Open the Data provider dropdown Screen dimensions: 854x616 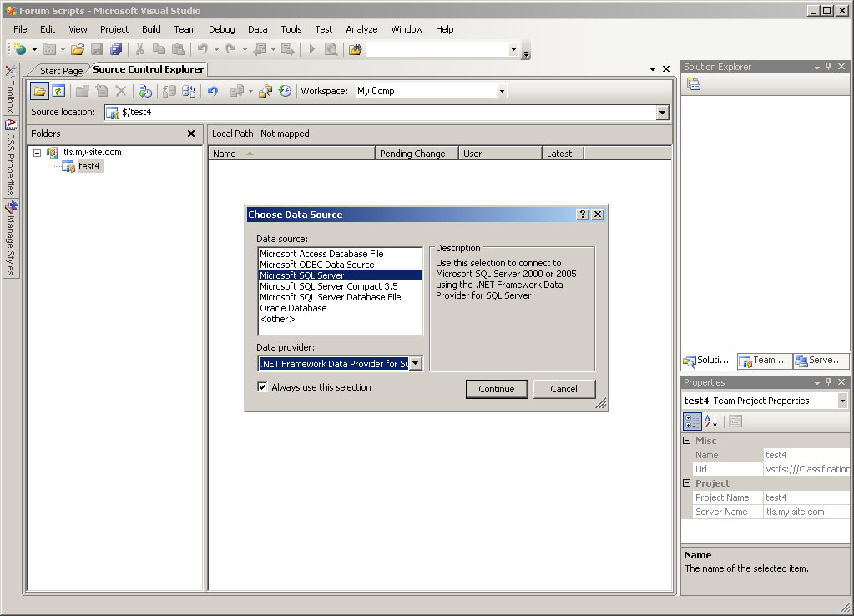tap(415, 363)
